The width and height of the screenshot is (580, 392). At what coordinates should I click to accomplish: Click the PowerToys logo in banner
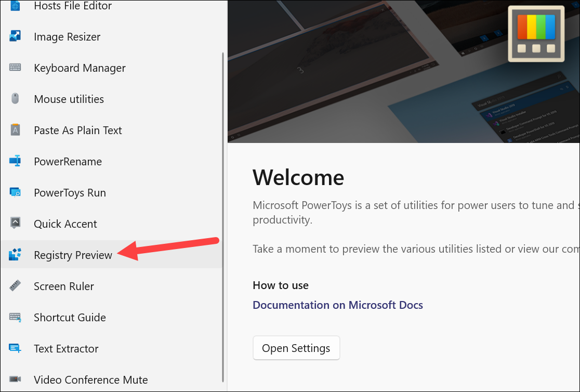coord(536,34)
